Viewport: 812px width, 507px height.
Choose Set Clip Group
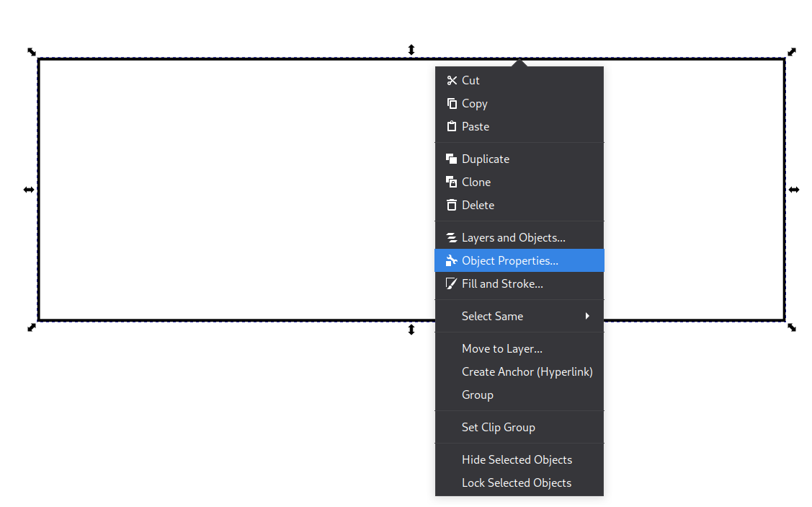pyautogui.click(x=498, y=427)
